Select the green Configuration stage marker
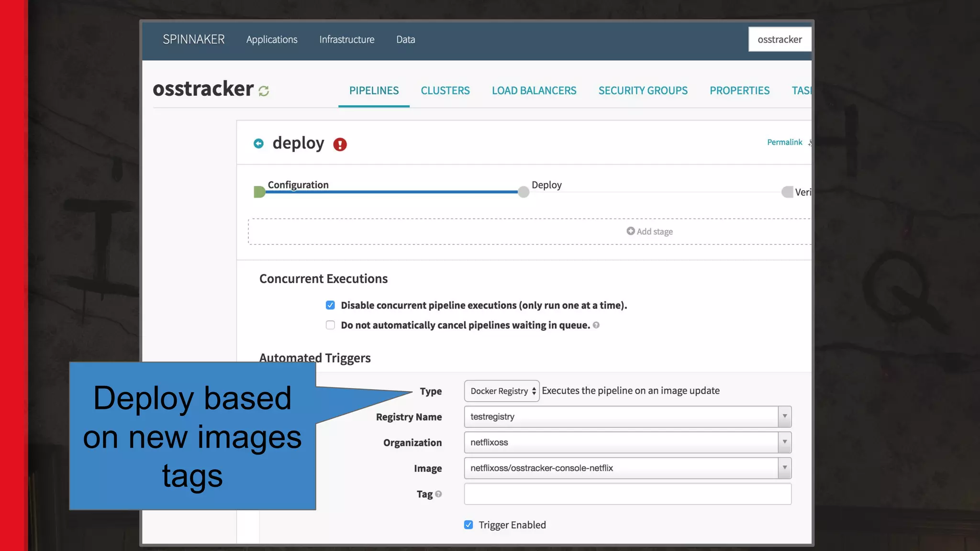The height and width of the screenshot is (551, 980). pyautogui.click(x=259, y=192)
